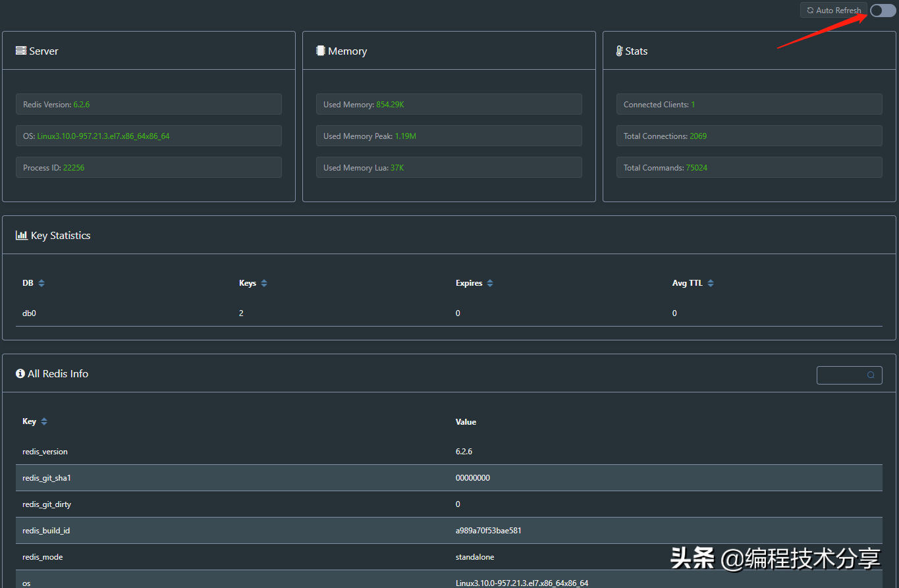Select the Used Memory Lua 37K field
This screenshot has width=899, height=588.
pos(449,167)
